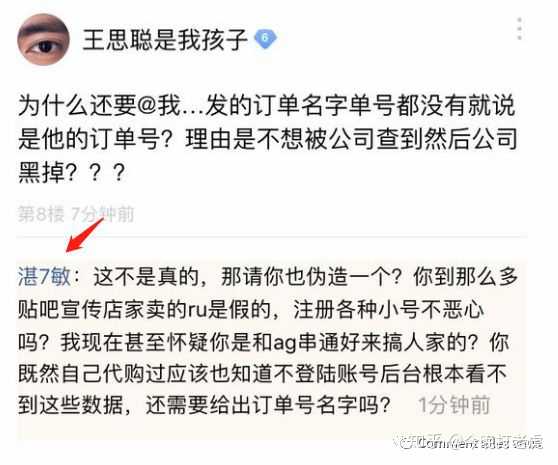Select the post line starting 为什么还要
558x465 pixels.
click(267, 106)
